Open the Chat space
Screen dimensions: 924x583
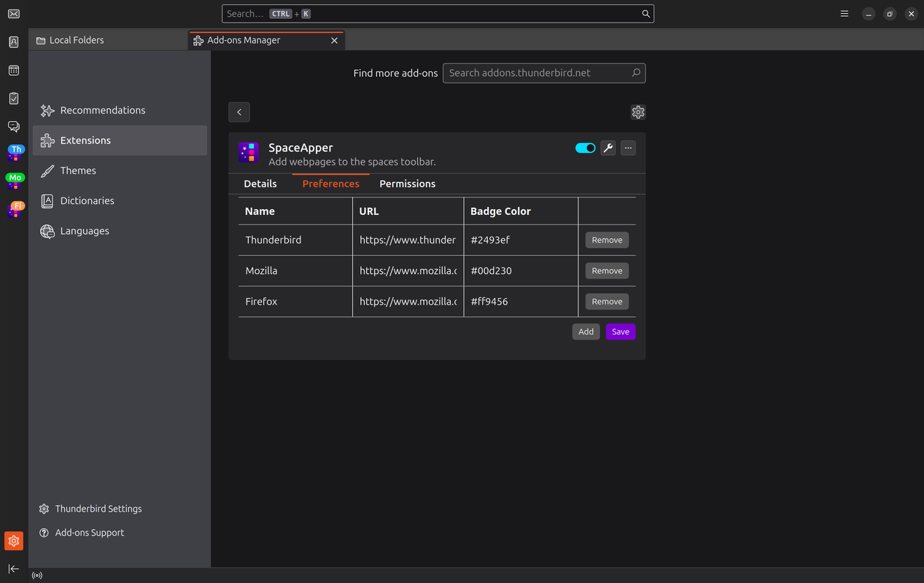[14, 127]
